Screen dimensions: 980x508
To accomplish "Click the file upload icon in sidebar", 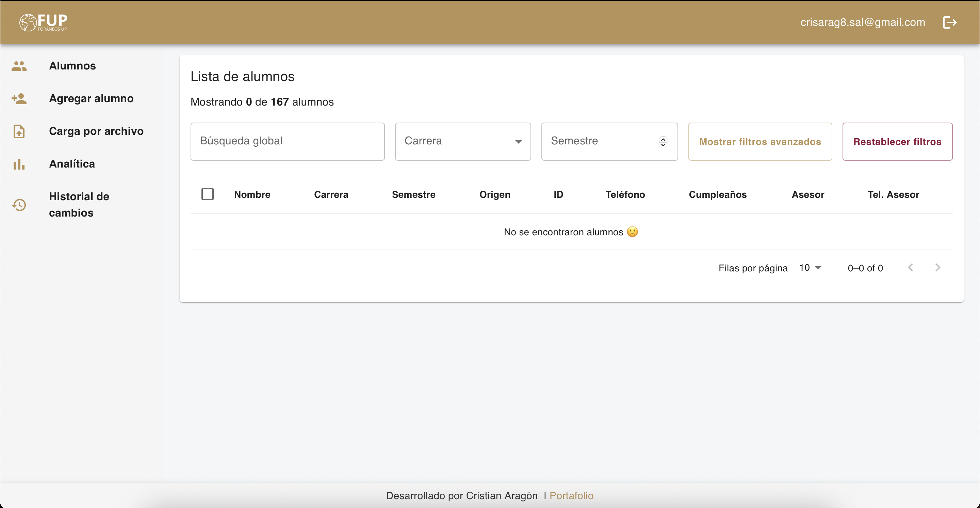I will click(19, 131).
